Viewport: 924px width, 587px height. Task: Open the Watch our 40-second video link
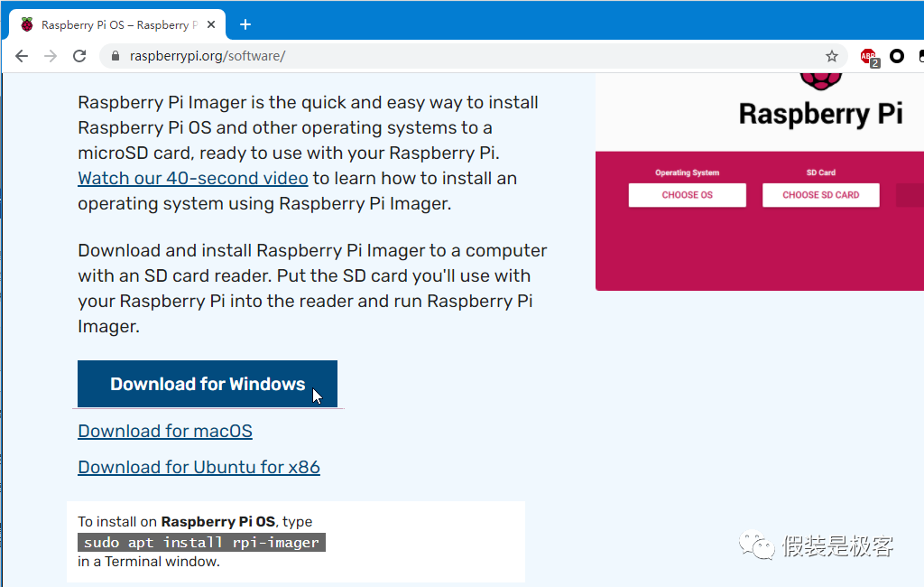click(x=193, y=178)
